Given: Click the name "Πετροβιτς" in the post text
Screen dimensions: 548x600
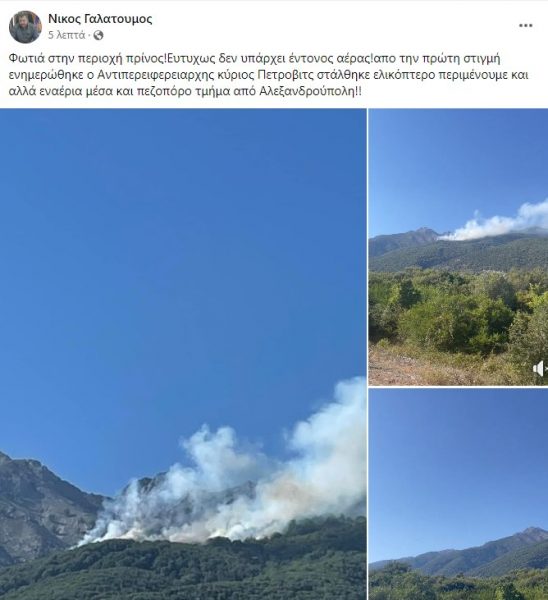Looking at the screenshot, I should 285,75.
